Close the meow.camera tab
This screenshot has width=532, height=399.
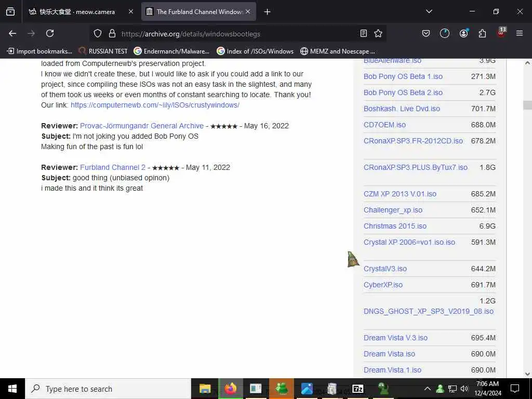point(131,11)
